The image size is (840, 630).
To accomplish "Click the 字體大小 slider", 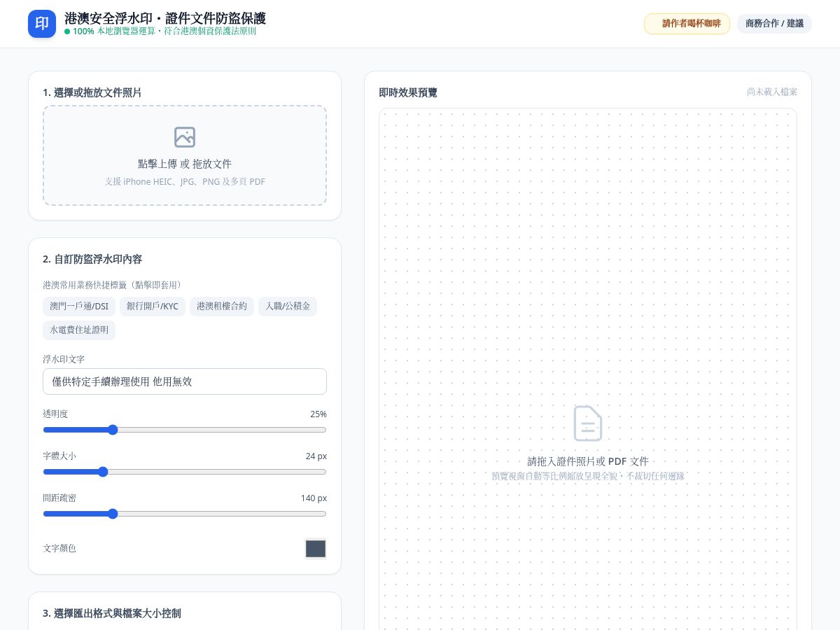I will coord(185,472).
